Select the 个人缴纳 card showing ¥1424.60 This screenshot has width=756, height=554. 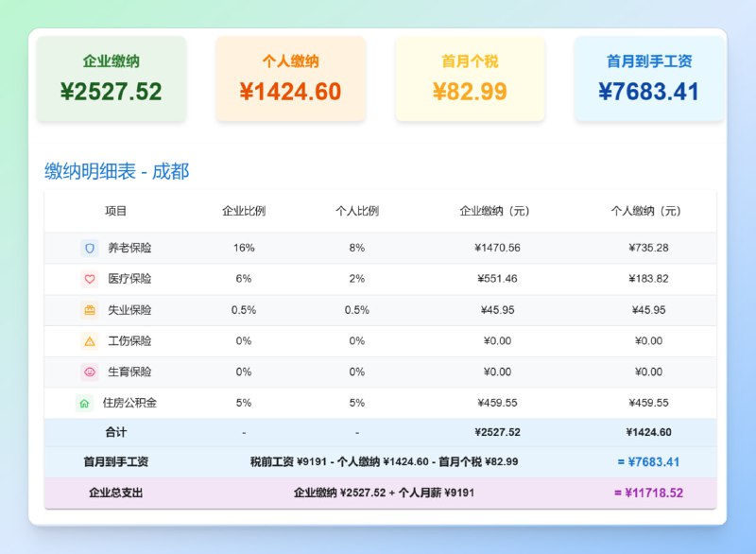point(290,78)
